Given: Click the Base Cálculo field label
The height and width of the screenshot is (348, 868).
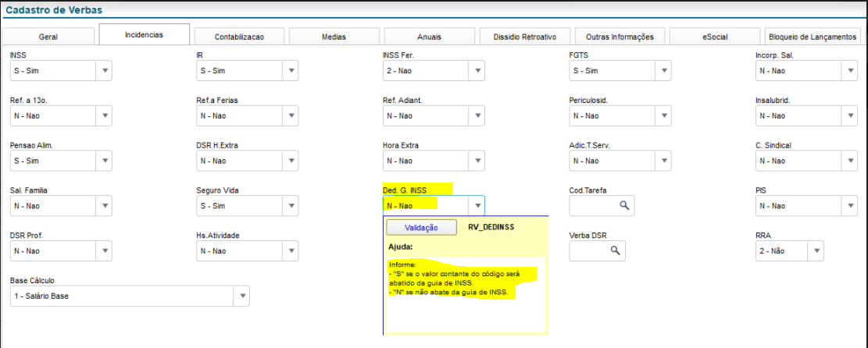Looking at the screenshot, I should pyautogui.click(x=33, y=280).
